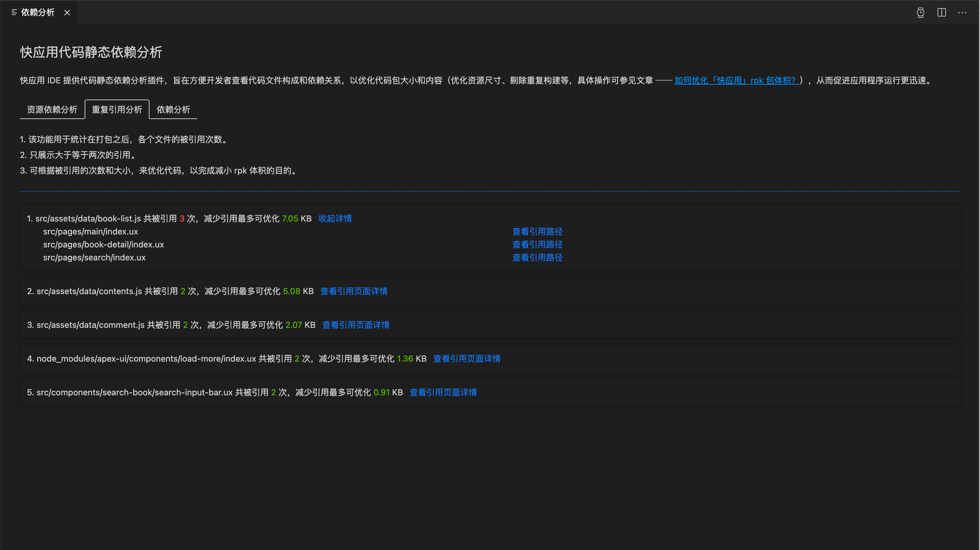Screen dimensions: 980x550
Task: Expand search-input-bar.ux 查看引用页面详情
Action: tap(443, 392)
